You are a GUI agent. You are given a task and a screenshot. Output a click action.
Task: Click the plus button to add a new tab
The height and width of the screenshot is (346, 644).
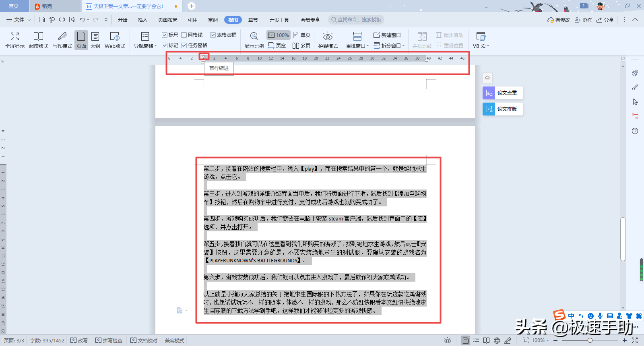point(192,6)
